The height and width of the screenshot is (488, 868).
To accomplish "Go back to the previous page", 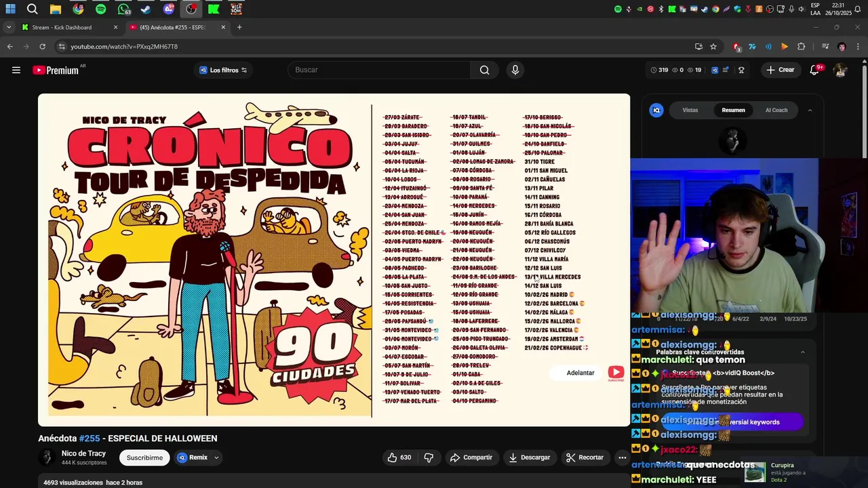I will 9,47.
